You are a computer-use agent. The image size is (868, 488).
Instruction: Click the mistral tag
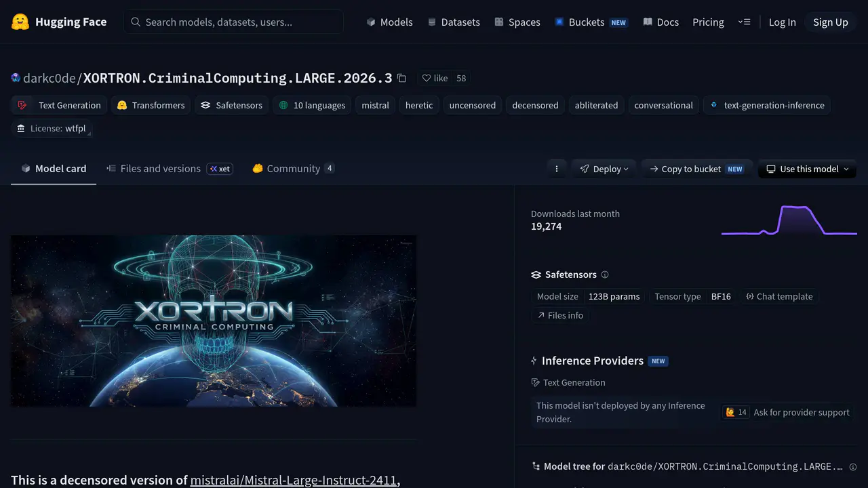[x=375, y=105]
